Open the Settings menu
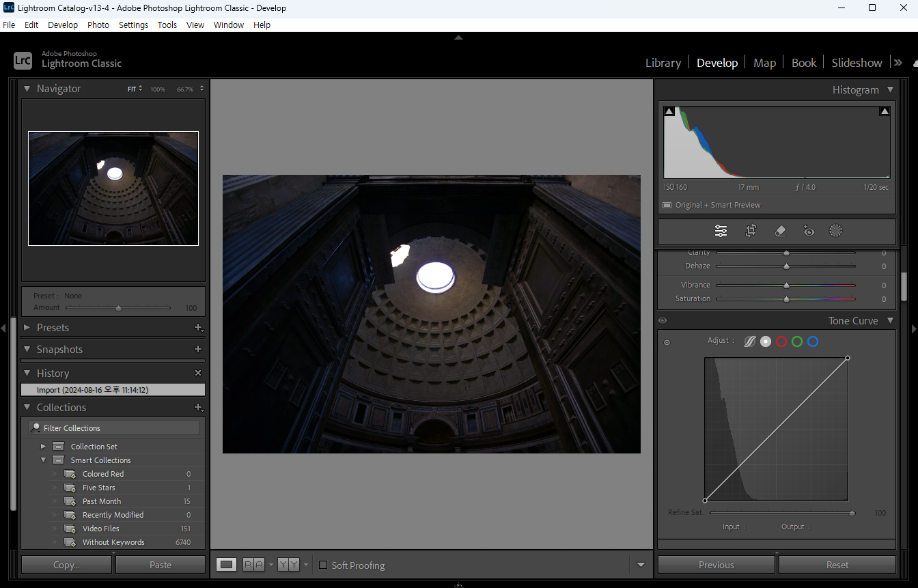 133,25
